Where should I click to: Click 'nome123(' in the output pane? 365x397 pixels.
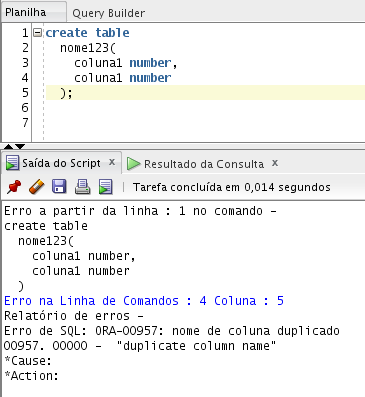click(x=46, y=241)
